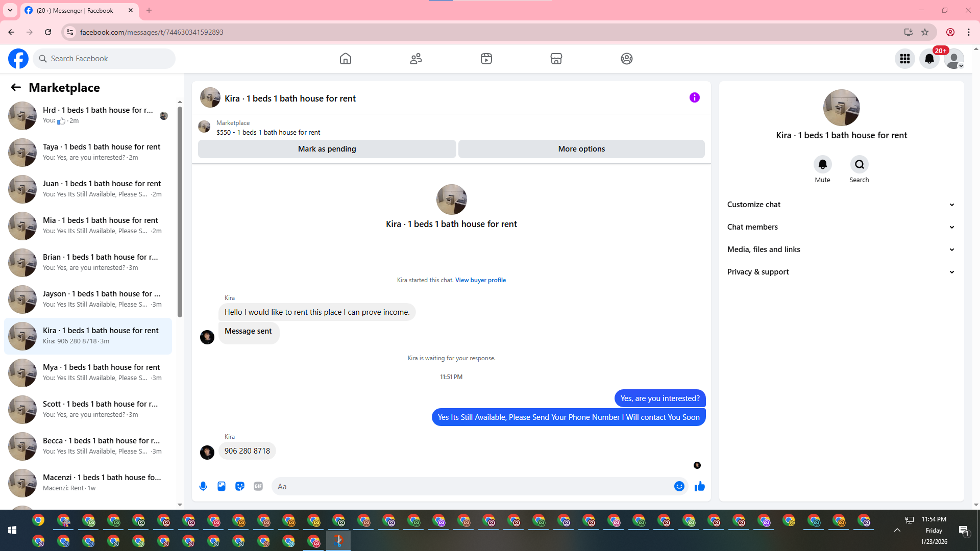Open the Mya conversation in list
The height and width of the screenshot is (551, 980).
pos(88,372)
